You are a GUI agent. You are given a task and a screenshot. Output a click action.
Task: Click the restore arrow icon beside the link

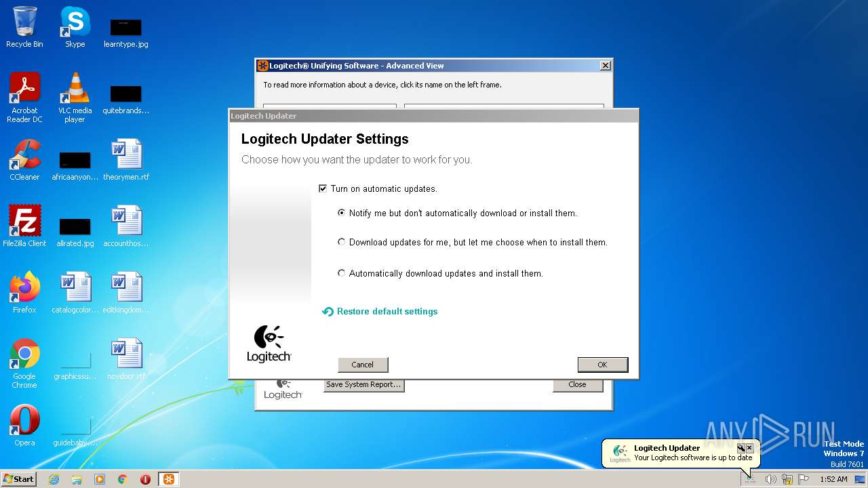pos(328,312)
